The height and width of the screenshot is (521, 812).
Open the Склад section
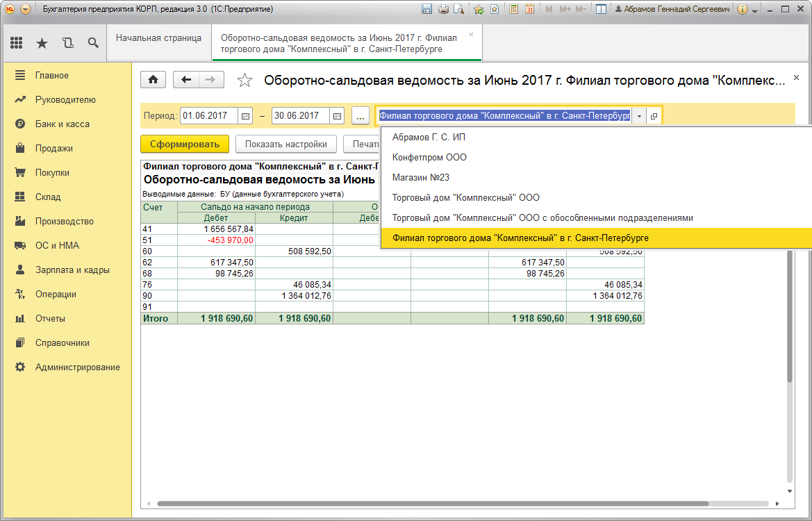coord(48,197)
